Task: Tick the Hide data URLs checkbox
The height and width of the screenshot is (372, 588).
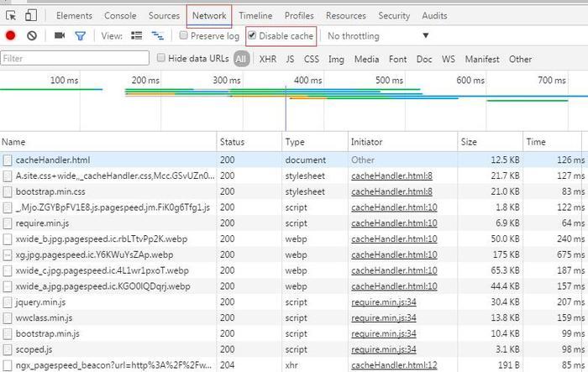Action: 161,58
